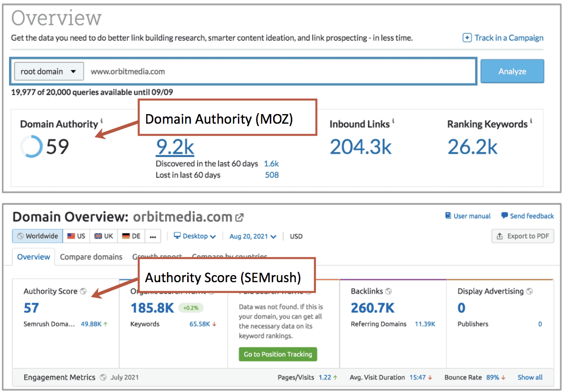Click the Referring Domains 11.39K value
Screen dimensions: 563x392
[x=425, y=324]
